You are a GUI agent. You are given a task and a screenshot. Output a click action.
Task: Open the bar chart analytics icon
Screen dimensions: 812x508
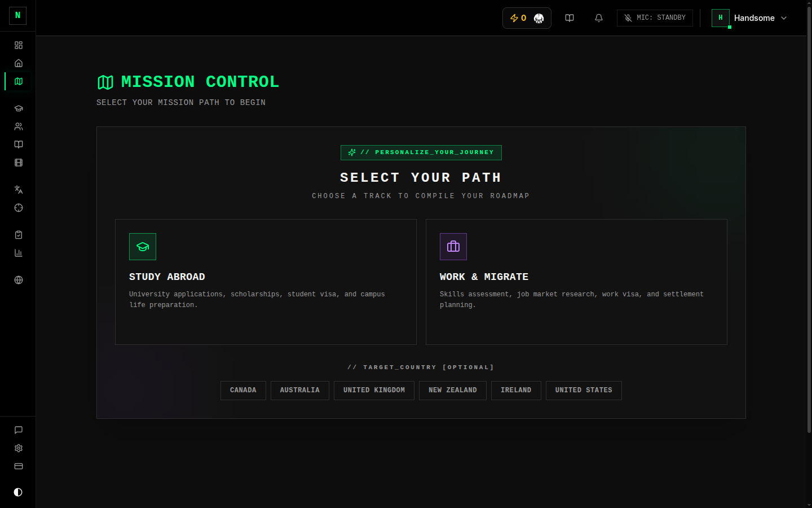tap(19, 253)
